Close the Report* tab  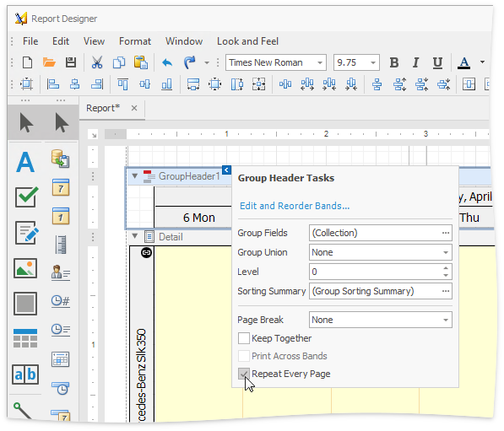(x=134, y=108)
